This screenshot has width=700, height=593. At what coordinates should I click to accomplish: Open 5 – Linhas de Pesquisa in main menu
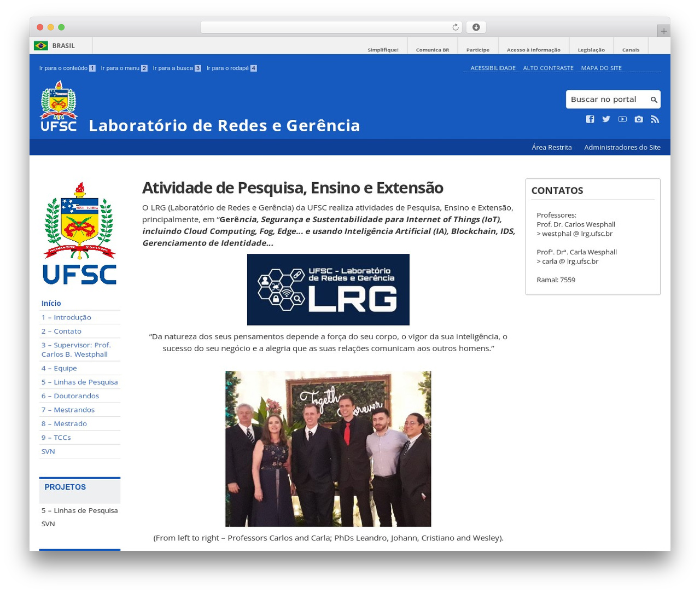pyautogui.click(x=80, y=382)
